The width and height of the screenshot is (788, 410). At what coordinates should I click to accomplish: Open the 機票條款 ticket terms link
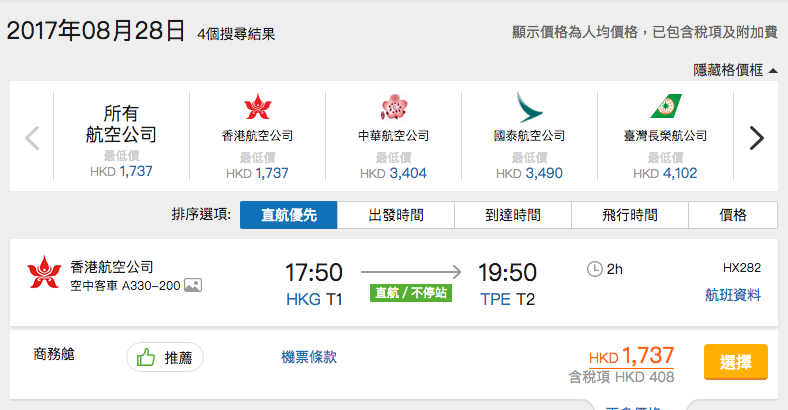coord(309,357)
